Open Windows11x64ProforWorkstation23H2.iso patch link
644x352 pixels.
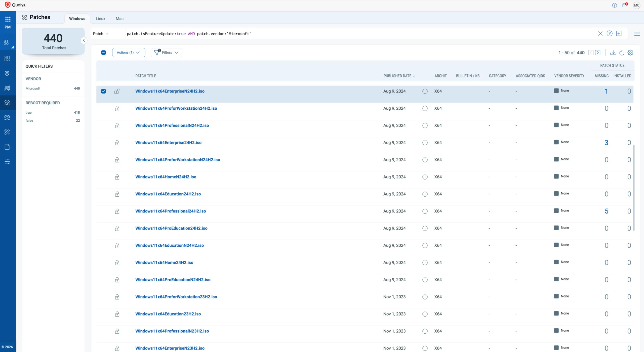(176, 297)
